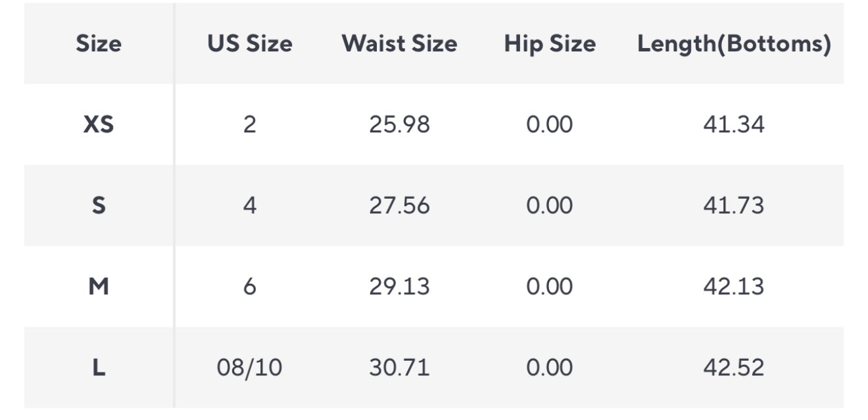Screen dimensions: 868x420
Task: Select the XS size row label
Action: (x=99, y=124)
